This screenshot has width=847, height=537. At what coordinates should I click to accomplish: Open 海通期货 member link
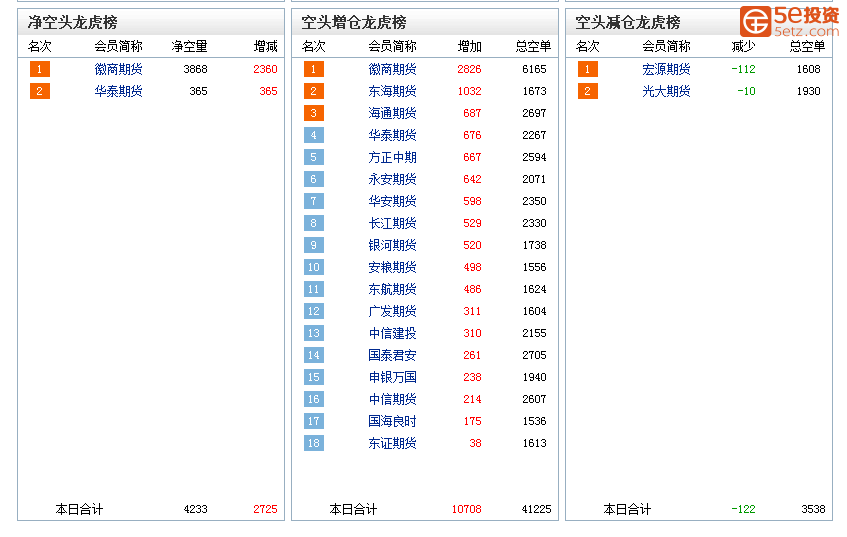click(x=392, y=113)
